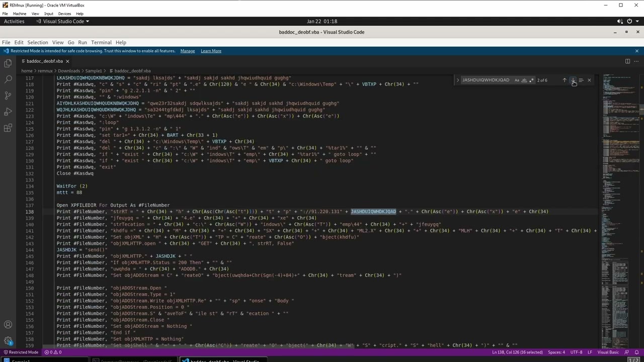The height and width of the screenshot is (362, 644).
Task: Open the File menu of VS Code
Action: 6,42
